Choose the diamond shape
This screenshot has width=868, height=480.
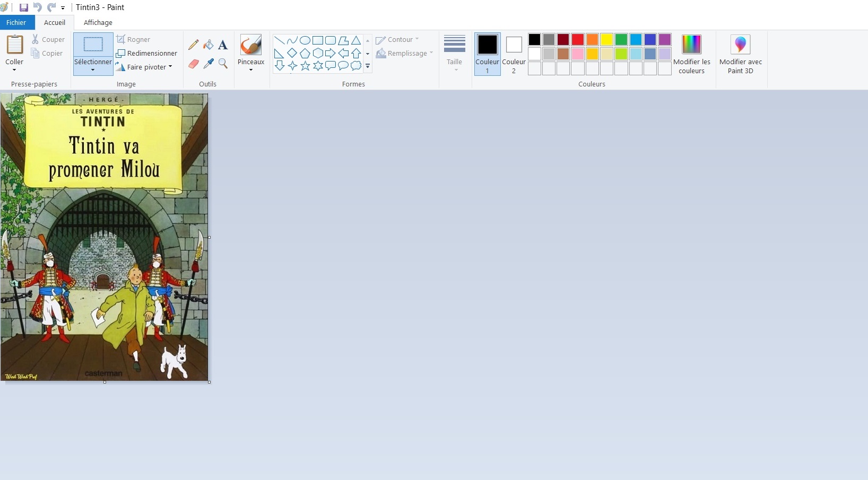click(292, 53)
